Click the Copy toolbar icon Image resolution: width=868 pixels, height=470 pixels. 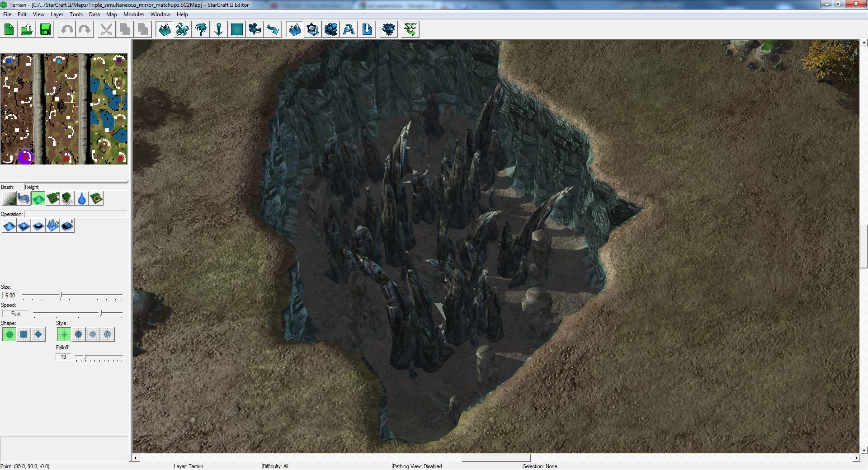tap(125, 30)
